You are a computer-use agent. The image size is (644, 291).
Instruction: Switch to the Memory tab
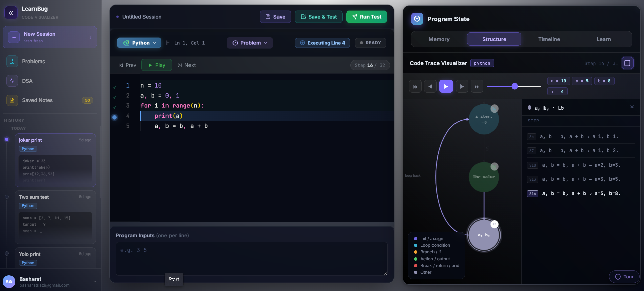click(439, 39)
